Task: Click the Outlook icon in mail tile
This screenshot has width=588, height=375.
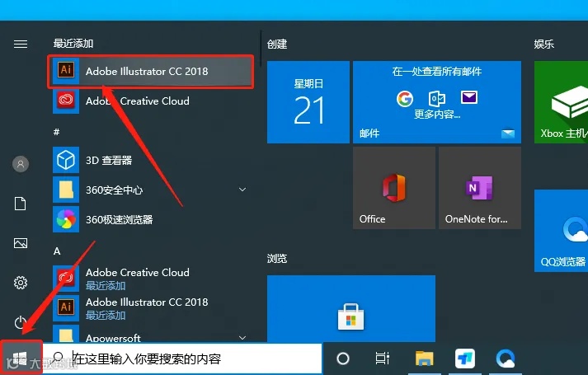Action: pos(437,99)
